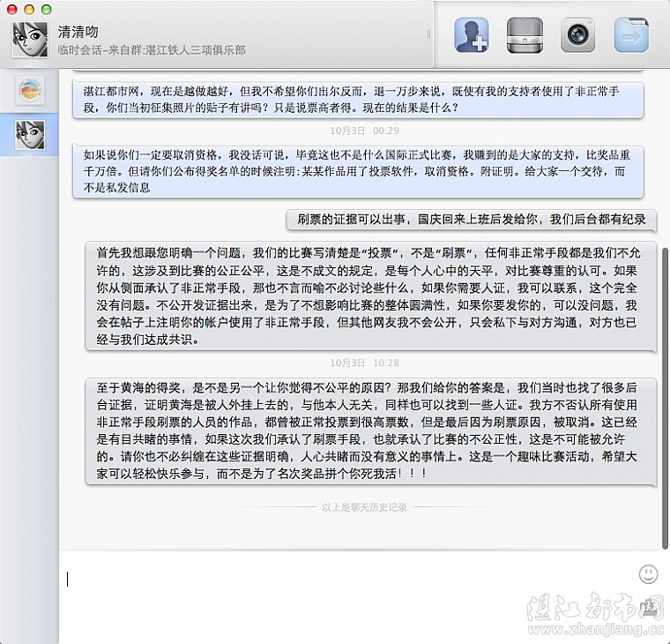Click the 10月3日 10:28 timestamp
This screenshot has height=644, width=670.
364,363
